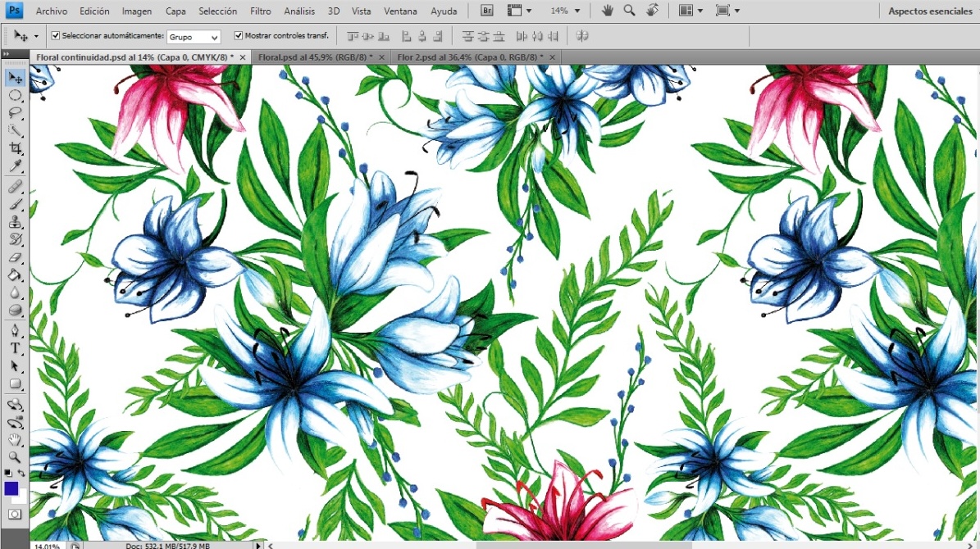980x549 pixels.
Task: Select the Path Selection tool
Action: [15, 366]
